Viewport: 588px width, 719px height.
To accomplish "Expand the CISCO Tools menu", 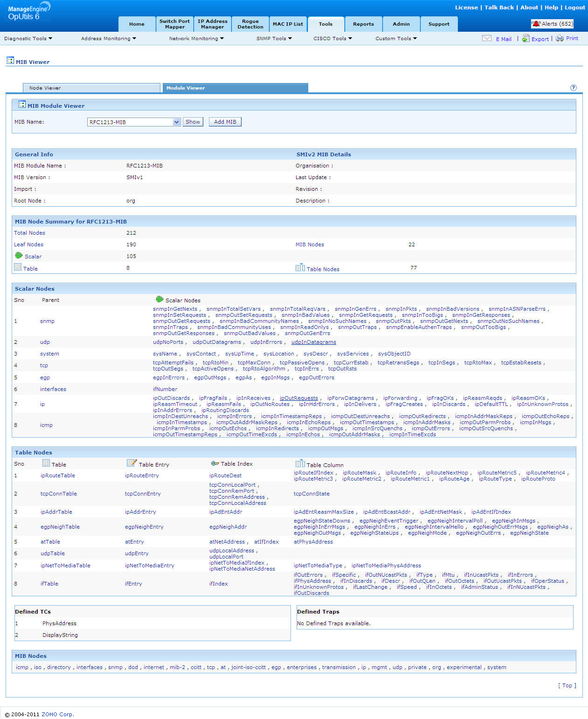I will point(332,39).
